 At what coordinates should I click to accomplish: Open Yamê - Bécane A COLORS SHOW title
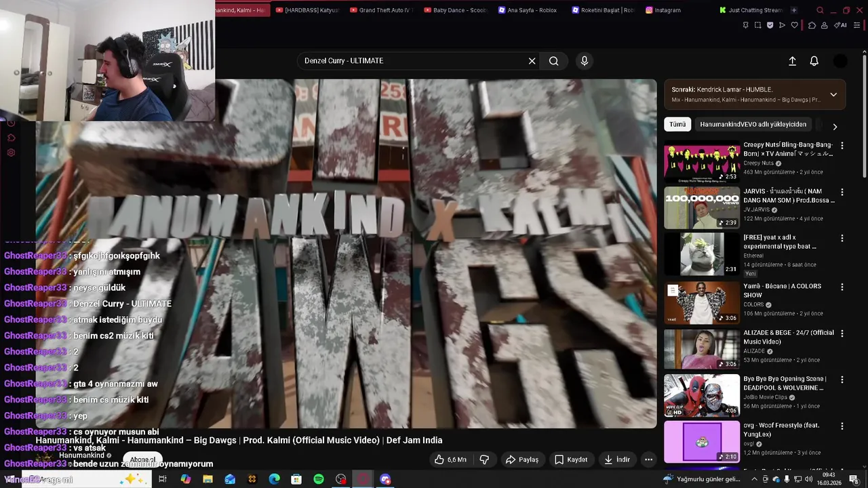pos(782,290)
